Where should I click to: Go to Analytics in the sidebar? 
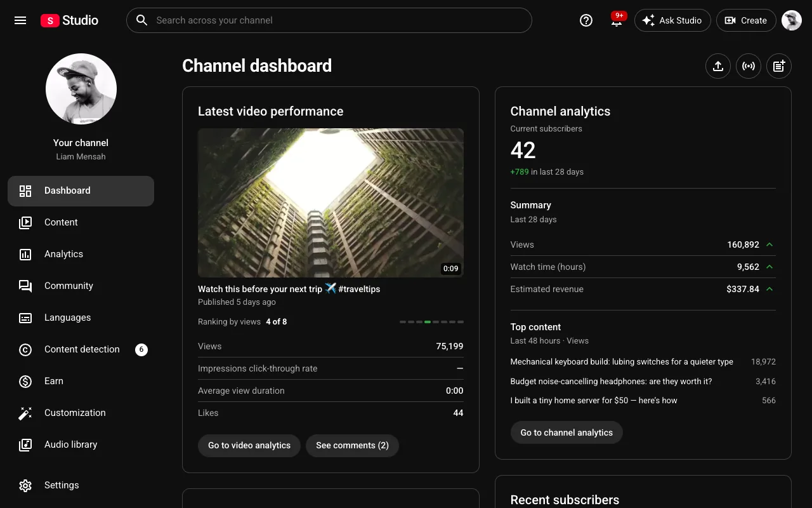(x=81, y=254)
